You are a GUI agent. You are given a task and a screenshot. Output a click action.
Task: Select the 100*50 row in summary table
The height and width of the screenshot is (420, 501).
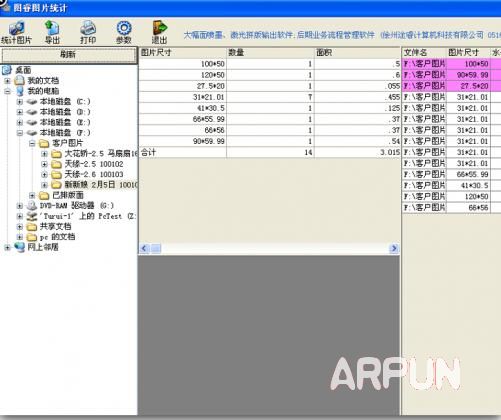(x=270, y=64)
